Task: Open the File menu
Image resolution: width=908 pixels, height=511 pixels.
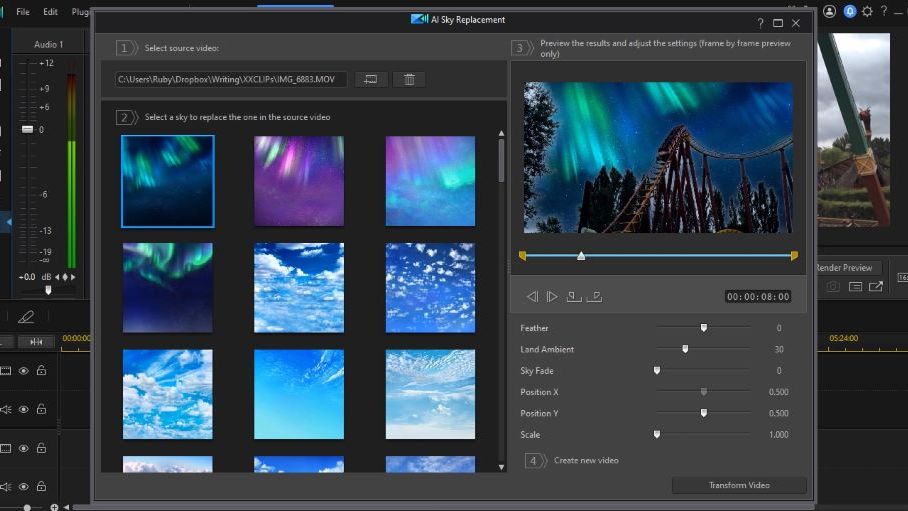Action: [x=23, y=12]
